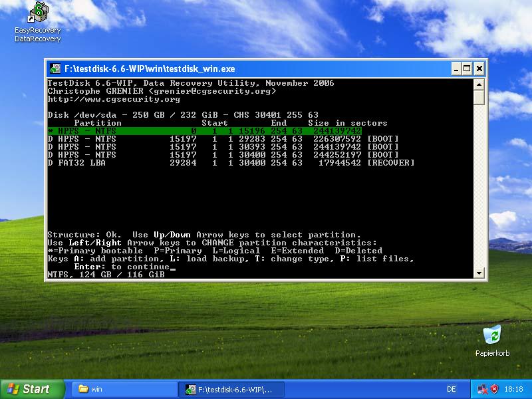The width and height of the screenshot is (532, 399).
Task: Open the EasyRecovery DataRecovery desktop shortcut
Action: (38, 22)
